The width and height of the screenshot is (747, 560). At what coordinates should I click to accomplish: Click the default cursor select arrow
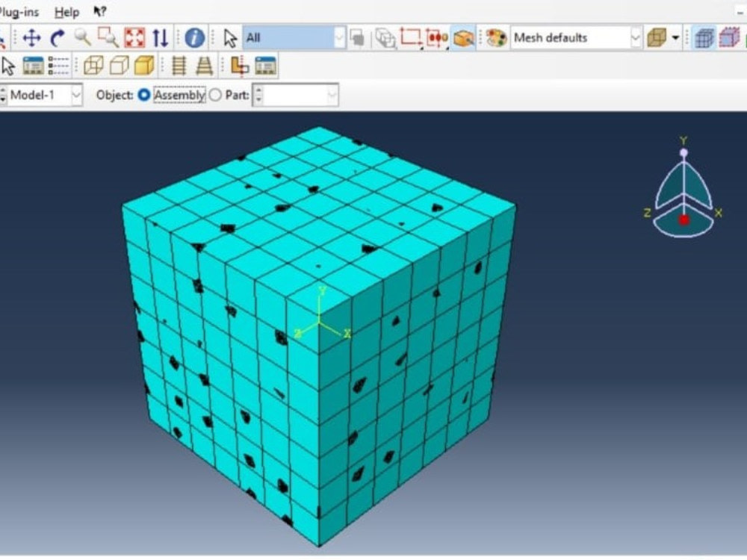coord(230,37)
